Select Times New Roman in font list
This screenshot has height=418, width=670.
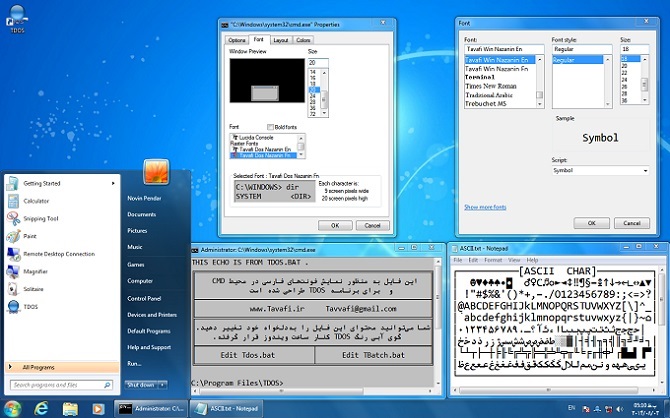491,86
